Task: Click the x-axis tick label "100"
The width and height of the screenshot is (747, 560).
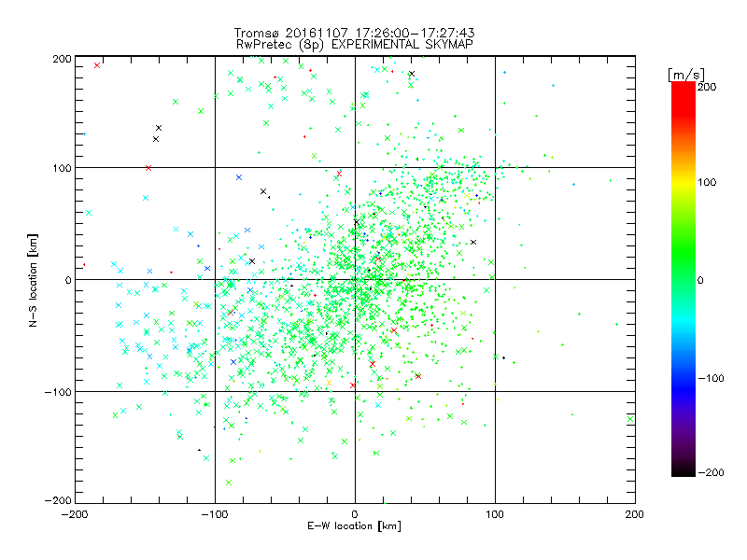Action: click(495, 514)
